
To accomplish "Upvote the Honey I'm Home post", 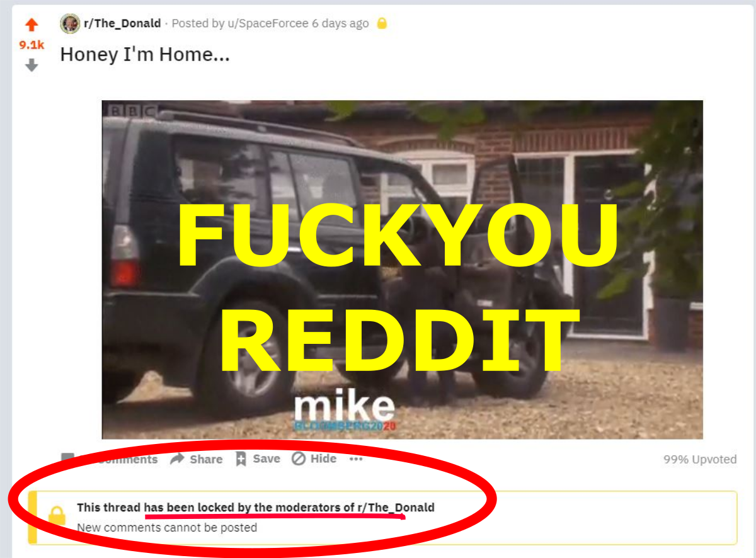I will [31, 25].
